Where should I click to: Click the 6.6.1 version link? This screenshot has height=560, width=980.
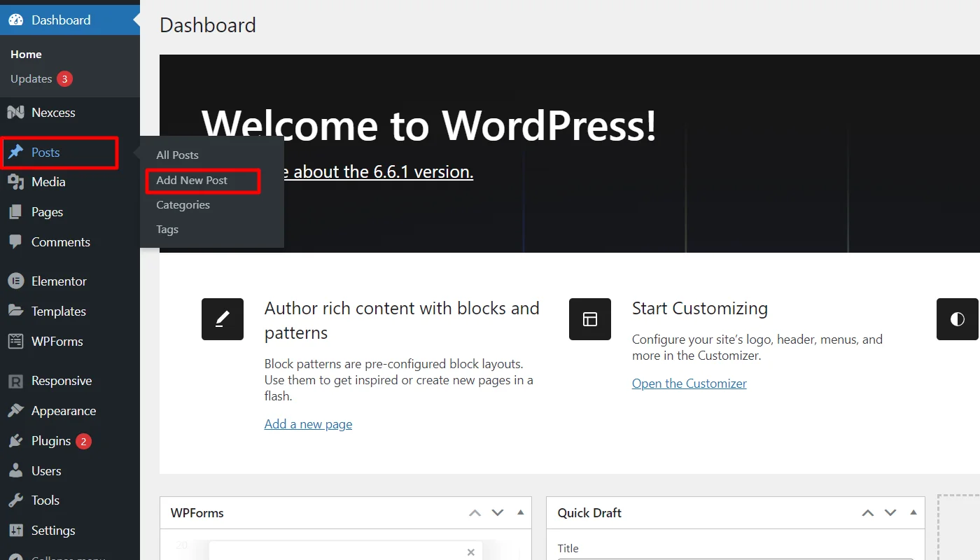coord(379,171)
